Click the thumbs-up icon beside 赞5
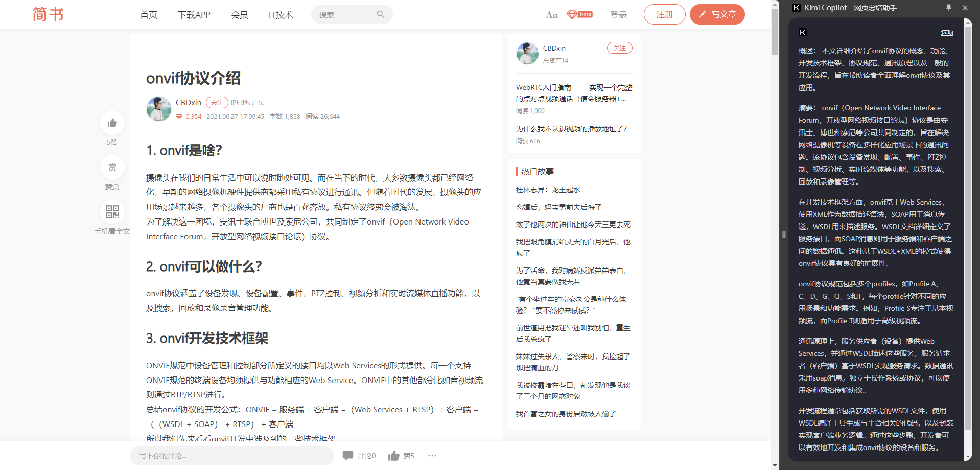Image resolution: width=980 pixels, height=470 pixels. 393,455
